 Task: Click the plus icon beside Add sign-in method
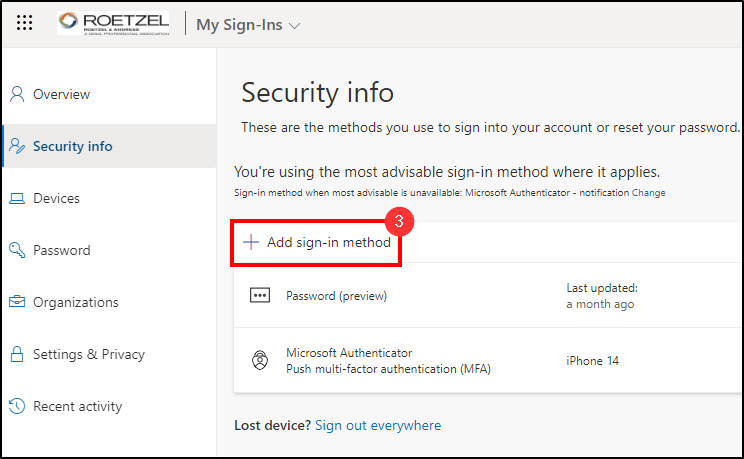(x=251, y=242)
